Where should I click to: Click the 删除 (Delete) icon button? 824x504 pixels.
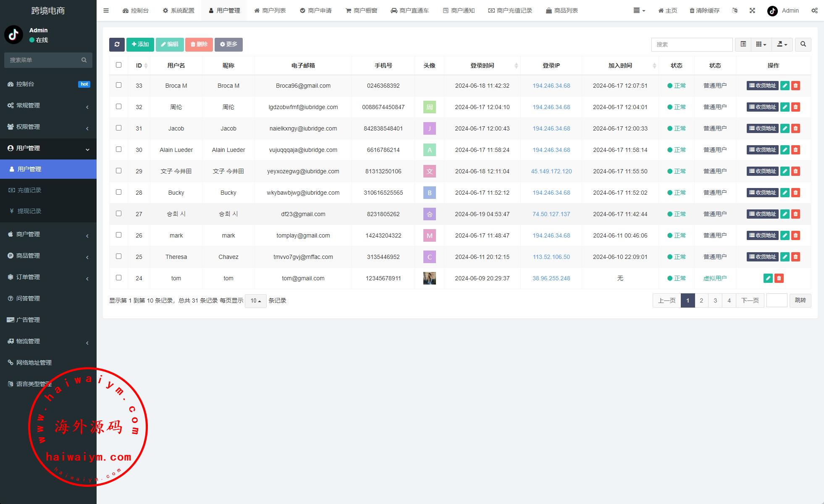coord(199,44)
